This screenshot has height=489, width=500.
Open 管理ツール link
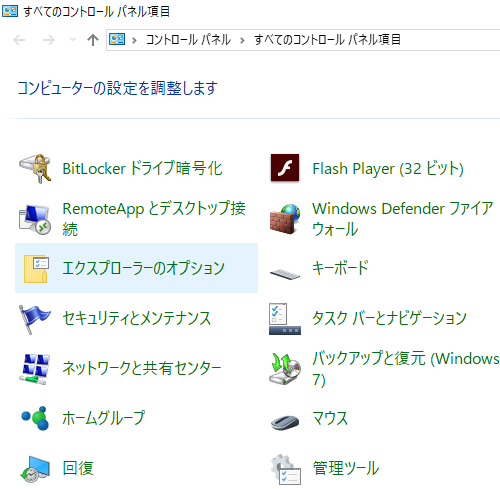click(x=346, y=468)
